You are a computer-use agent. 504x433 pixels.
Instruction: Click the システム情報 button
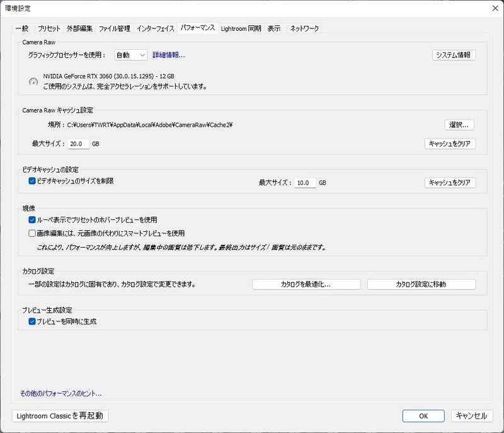pyautogui.click(x=452, y=55)
